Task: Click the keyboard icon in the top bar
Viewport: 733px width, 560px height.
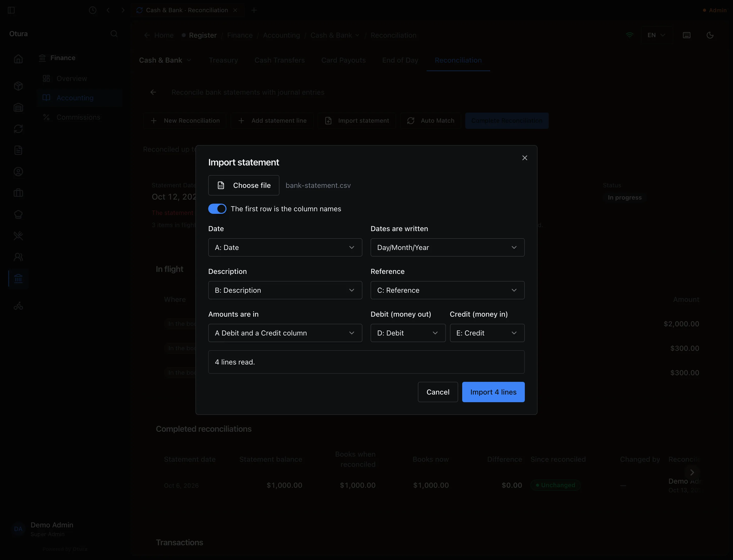Action: (x=686, y=35)
